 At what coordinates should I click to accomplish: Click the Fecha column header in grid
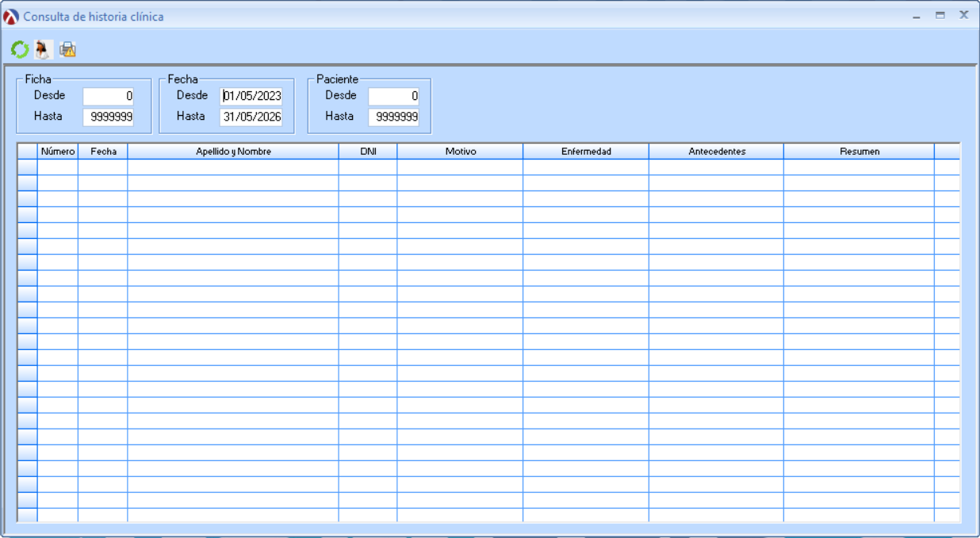[103, 152]
